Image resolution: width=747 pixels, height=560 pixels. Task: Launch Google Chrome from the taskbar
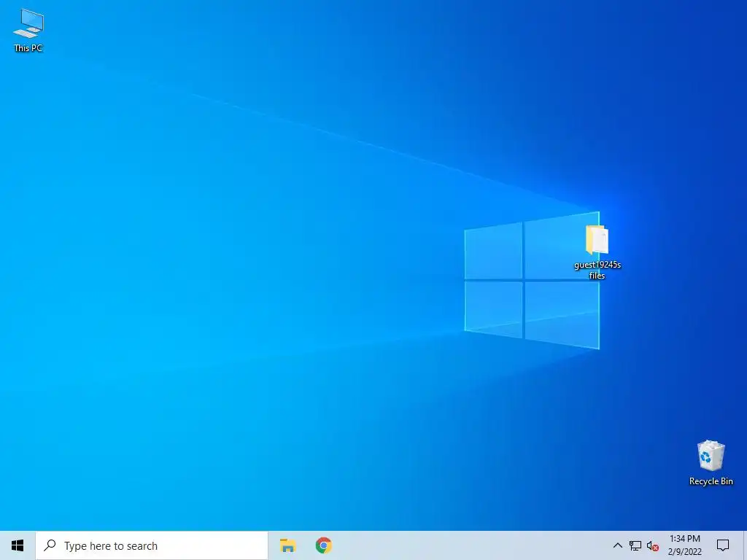point(323,545)
